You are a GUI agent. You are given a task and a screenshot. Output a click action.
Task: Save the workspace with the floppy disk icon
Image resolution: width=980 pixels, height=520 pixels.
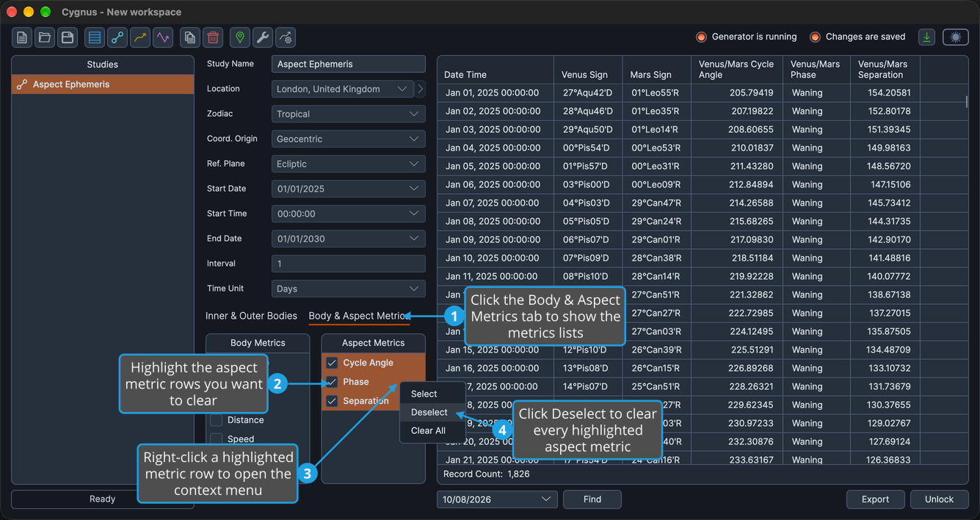pos(68,37)
